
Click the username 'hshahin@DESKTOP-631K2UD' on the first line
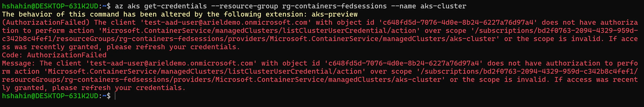pos(50,6)
